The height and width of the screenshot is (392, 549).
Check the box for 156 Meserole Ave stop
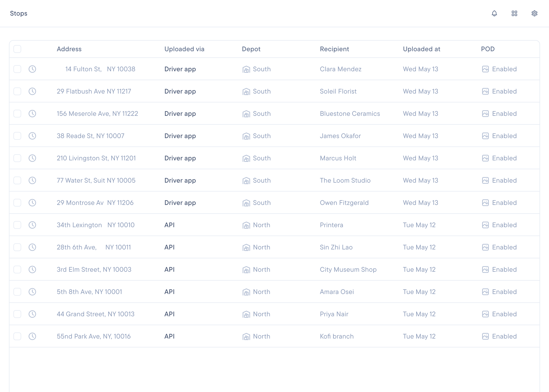pos(17,113)
